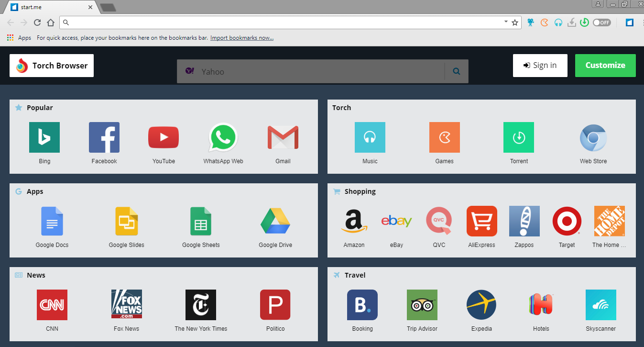Click the blue start.me extension icon
Viewport: 644px width, 347px height.
tap(630, 22)
